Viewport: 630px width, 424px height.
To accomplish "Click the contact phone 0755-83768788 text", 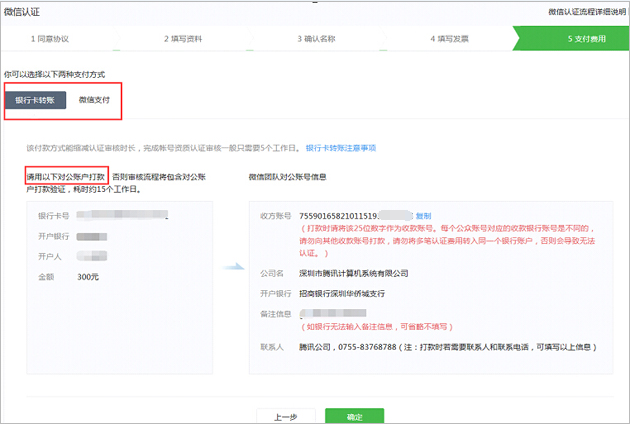I will click(x=367, y=347).
